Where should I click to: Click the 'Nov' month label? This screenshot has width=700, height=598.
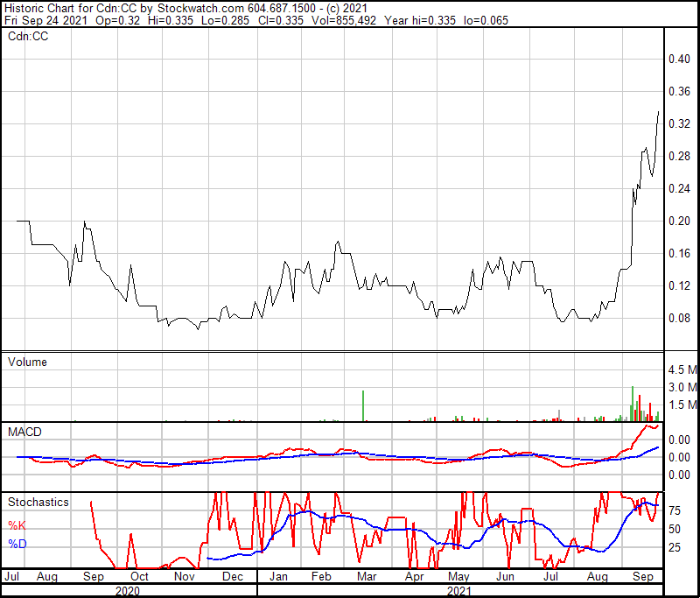[x=185, y=577]
